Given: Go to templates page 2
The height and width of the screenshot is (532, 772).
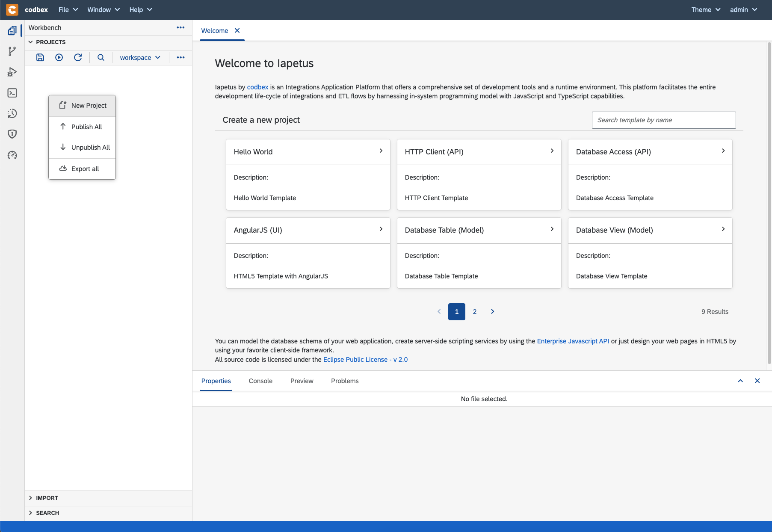Looking at the screenshot, I should pyautogui.click(x=475, y=311).
